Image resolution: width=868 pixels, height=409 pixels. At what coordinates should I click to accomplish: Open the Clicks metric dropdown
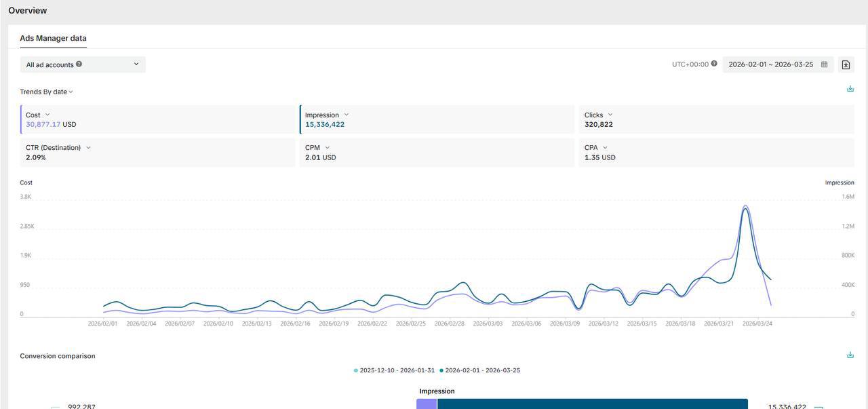pos(610,115)
